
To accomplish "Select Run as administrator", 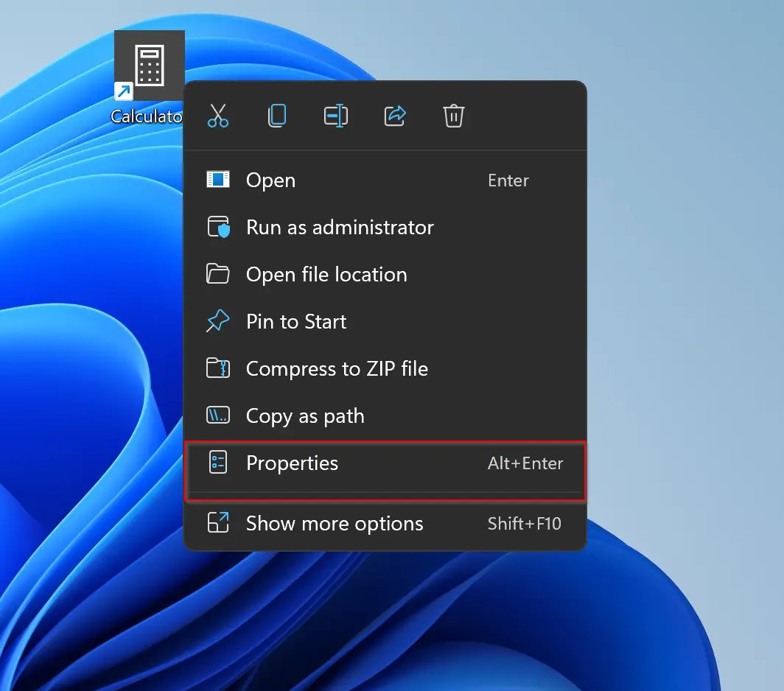I will 385,227.
